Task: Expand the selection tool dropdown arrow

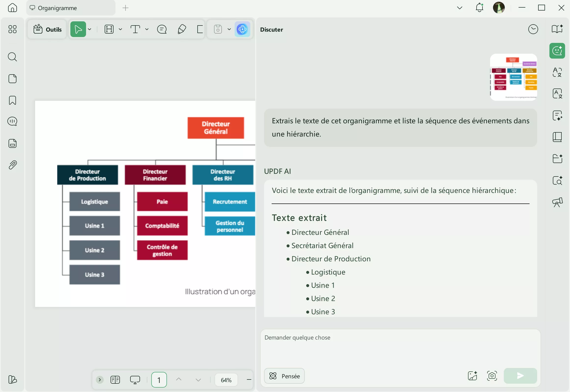Action: 90,29
